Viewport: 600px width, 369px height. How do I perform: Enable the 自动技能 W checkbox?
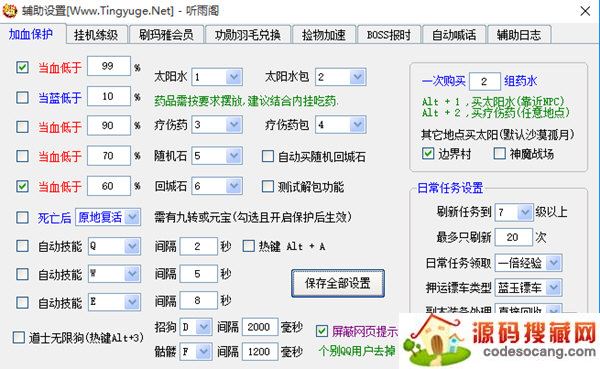(x=22, y=274)
